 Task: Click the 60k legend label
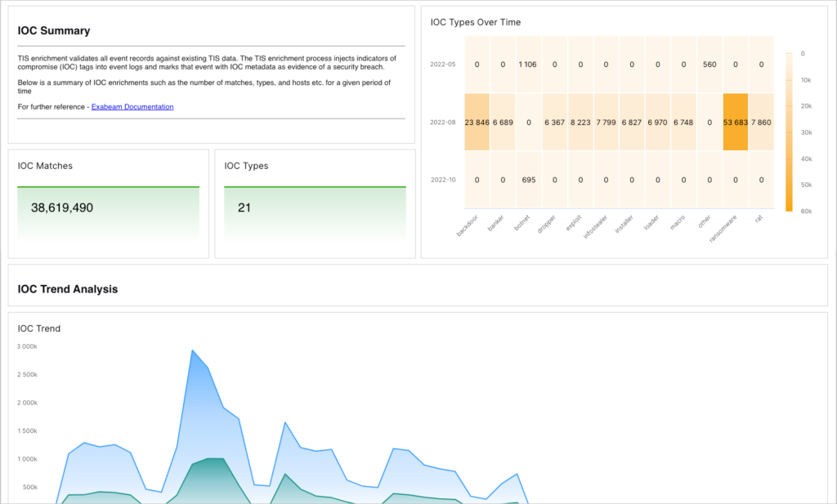[x=806, y=212]
